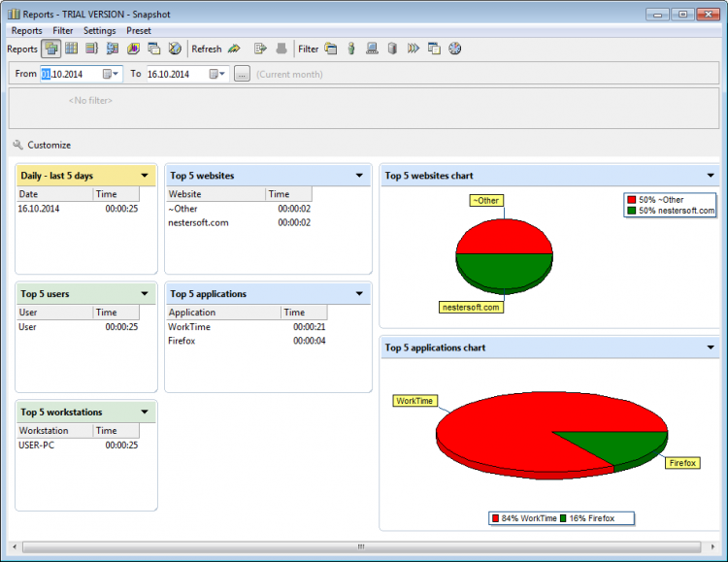
Task: Expand Top 5 workstations panel menu
Action: (x=145, y=412)
